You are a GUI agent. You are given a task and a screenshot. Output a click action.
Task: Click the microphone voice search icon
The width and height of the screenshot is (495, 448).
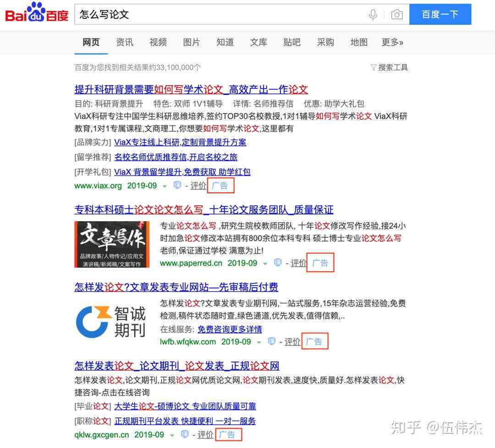pyautogui.click(x=373, y=15)
